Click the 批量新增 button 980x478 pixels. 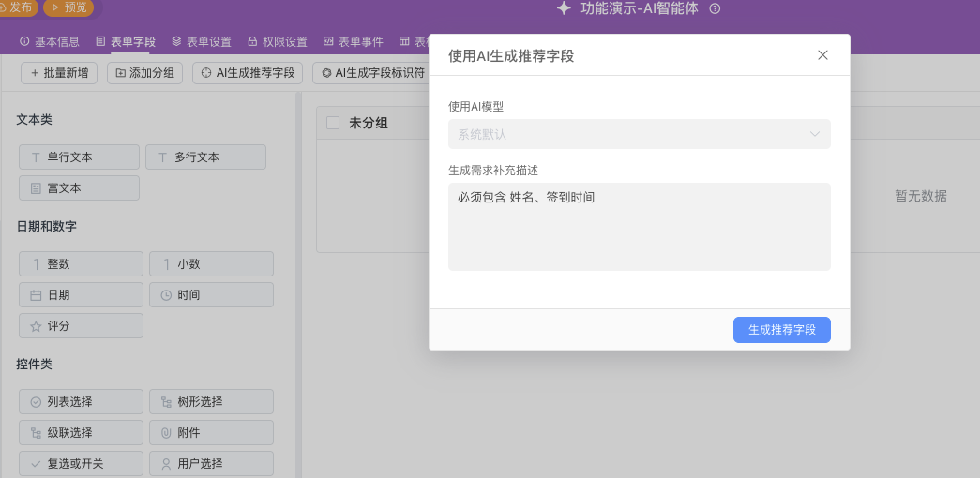click(x=59, y=73)
